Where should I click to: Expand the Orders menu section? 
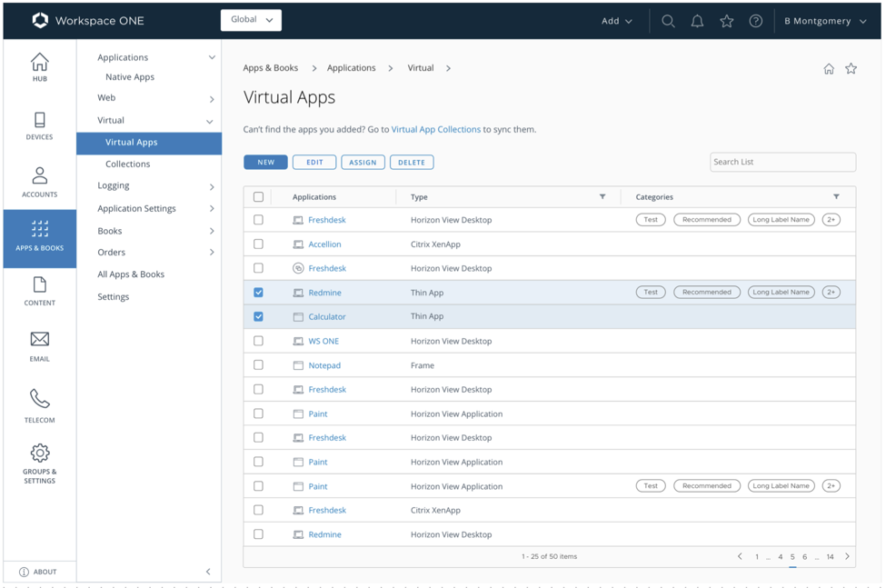click(212, 252)
